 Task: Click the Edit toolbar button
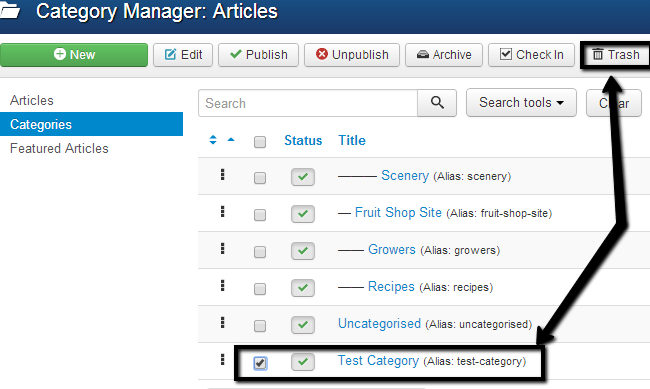coord(183,55)
